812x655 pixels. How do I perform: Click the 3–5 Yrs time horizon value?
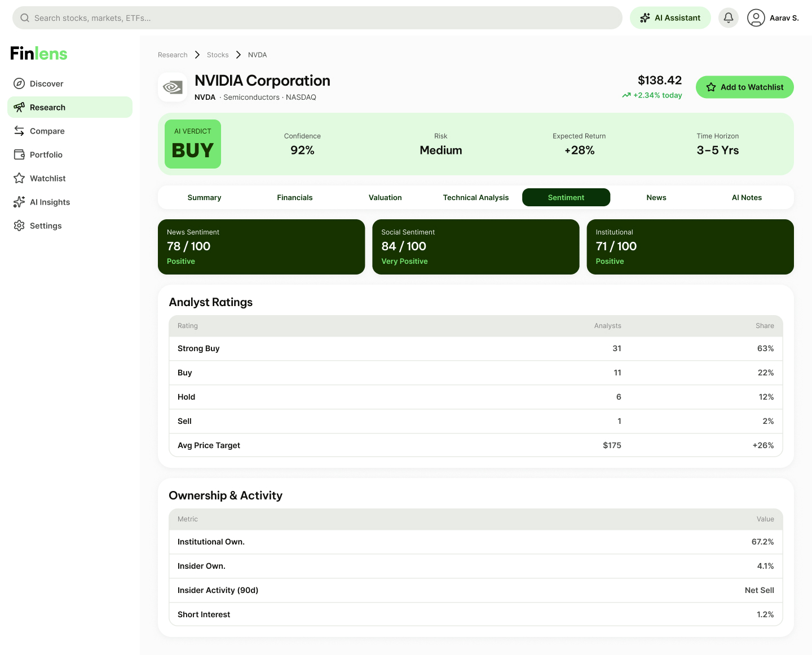[717, 151]
